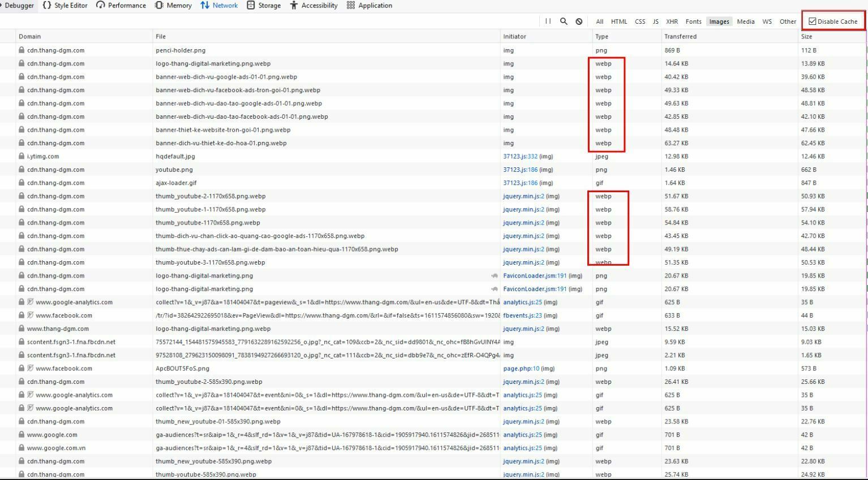Select the ApcBOUT5FoS.png request

point(433,369)
